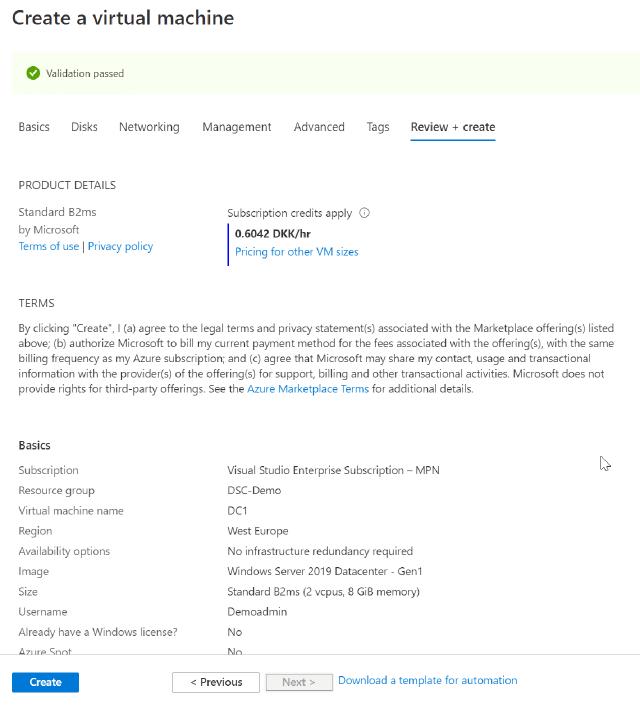Click the Standard B2ms size value
This screenshot has height=706, width=640.
click(x=323, y=591)
